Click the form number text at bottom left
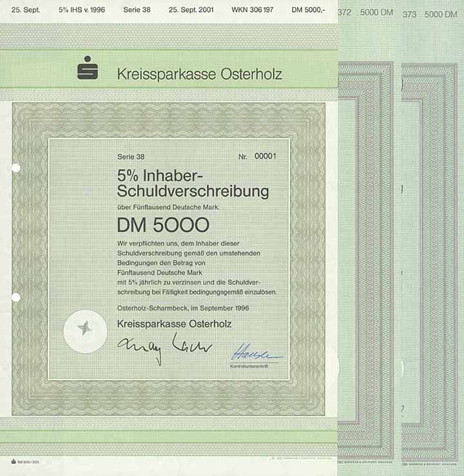This screenshot has height=476, width=464. pyautogui.click(x=28, y=462)
